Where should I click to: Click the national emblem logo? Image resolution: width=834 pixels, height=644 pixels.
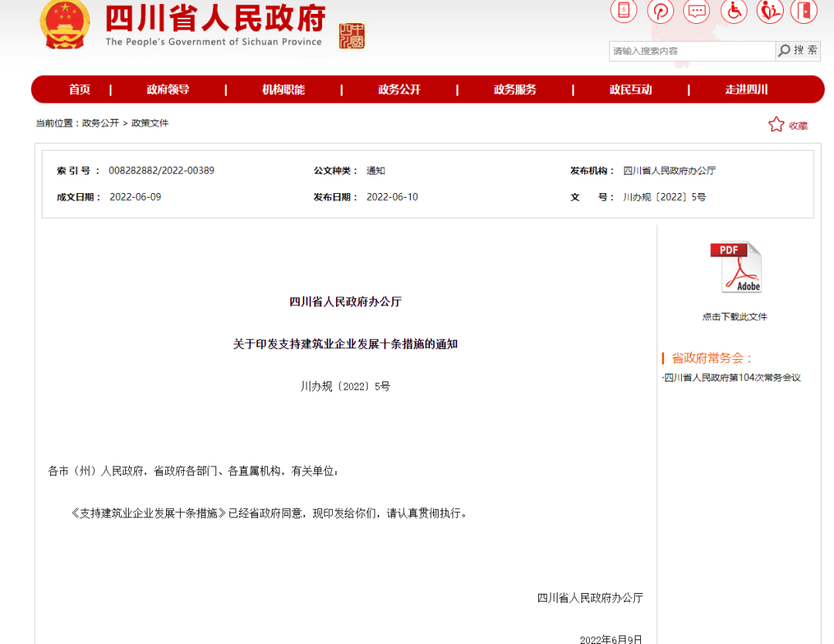pos(64,24)
